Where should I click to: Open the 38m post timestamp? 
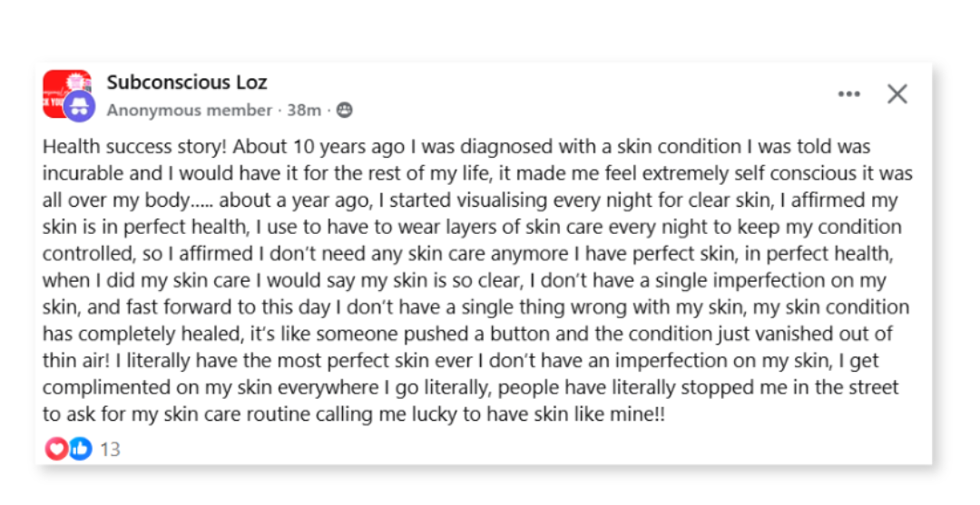(304, 111)
